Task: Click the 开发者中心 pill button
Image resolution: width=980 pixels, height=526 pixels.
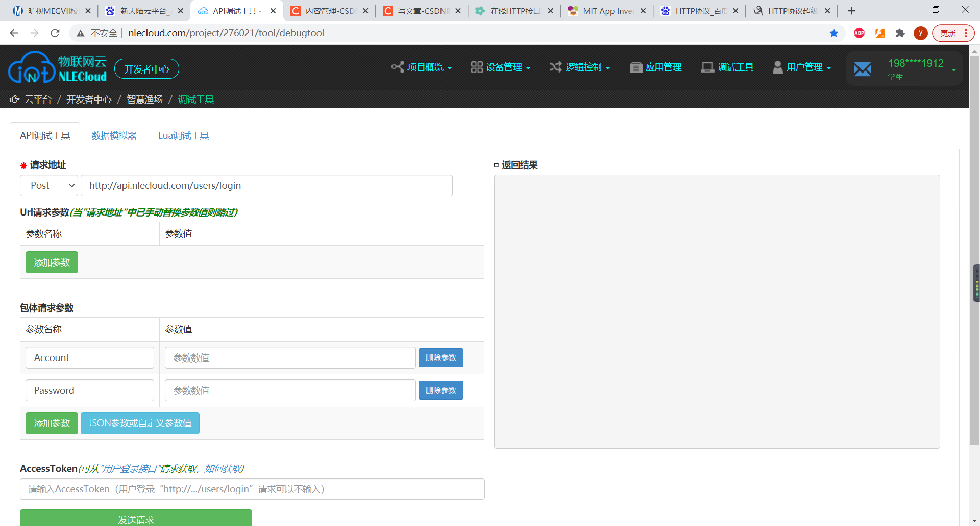Action: (x=146, y=69)
